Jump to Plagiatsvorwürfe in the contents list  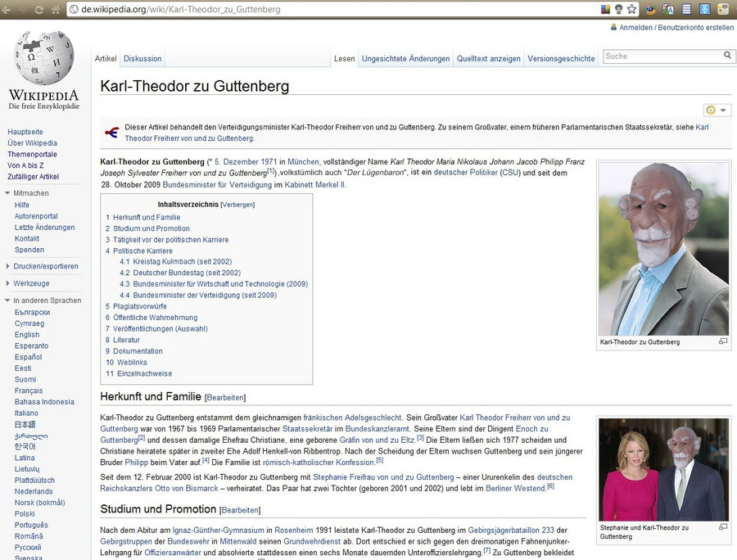click(x=139, y=306)
